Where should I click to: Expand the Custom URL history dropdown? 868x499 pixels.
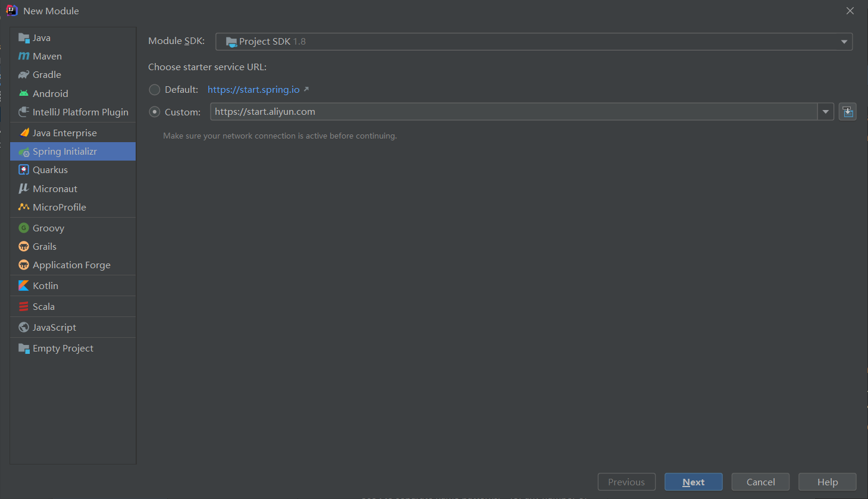(825, 111)
